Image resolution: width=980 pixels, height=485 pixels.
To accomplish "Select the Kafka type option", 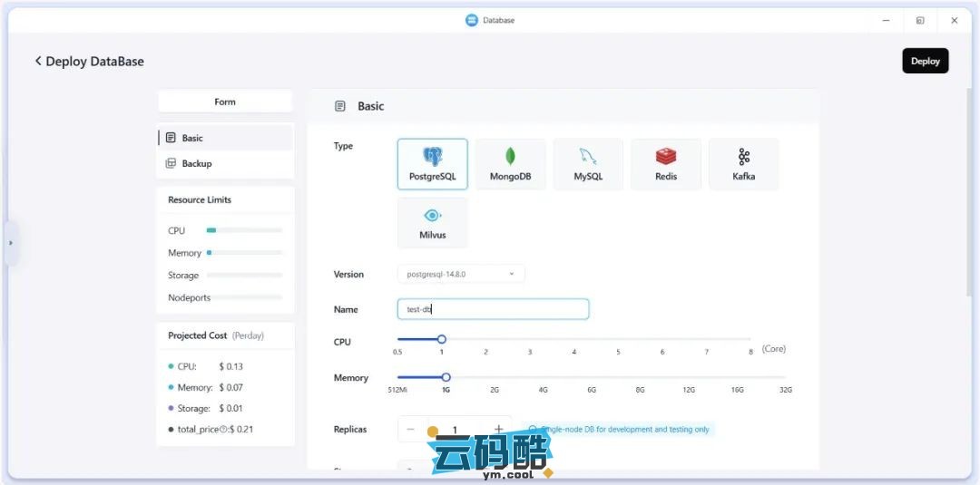I will point(743,164).
